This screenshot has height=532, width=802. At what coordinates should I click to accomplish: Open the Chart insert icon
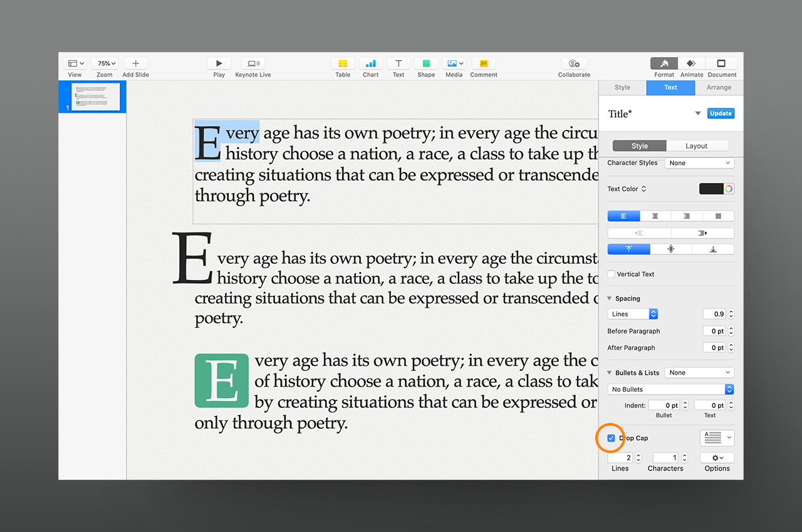pos(370,63)
